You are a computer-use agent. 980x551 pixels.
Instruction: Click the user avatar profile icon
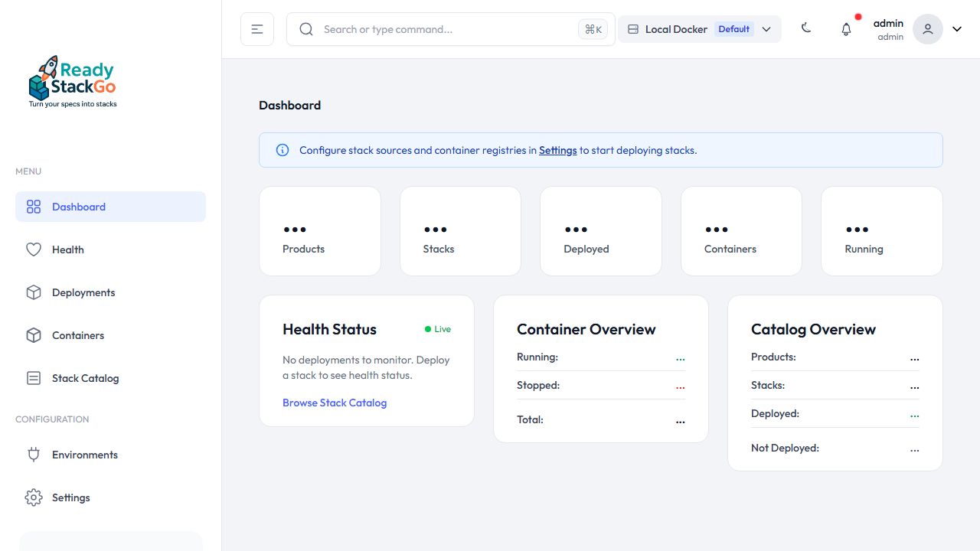[x=927, y=28]
